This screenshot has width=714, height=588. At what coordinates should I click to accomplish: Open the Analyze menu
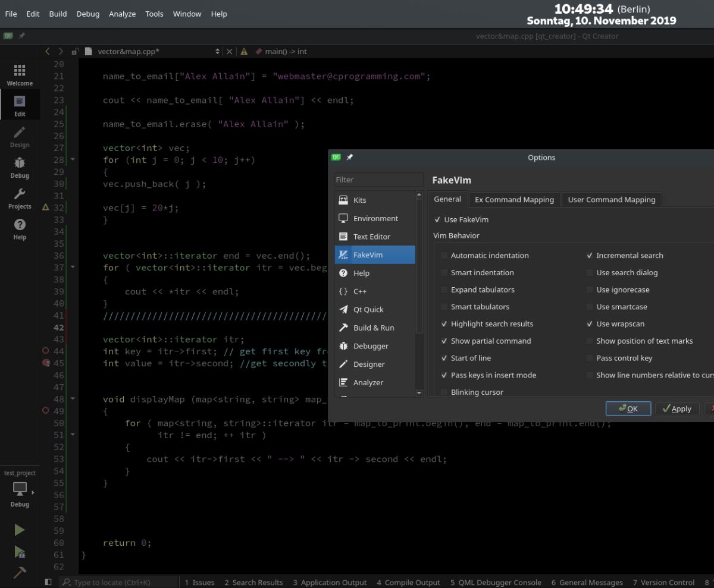click(x=122, y=14)
